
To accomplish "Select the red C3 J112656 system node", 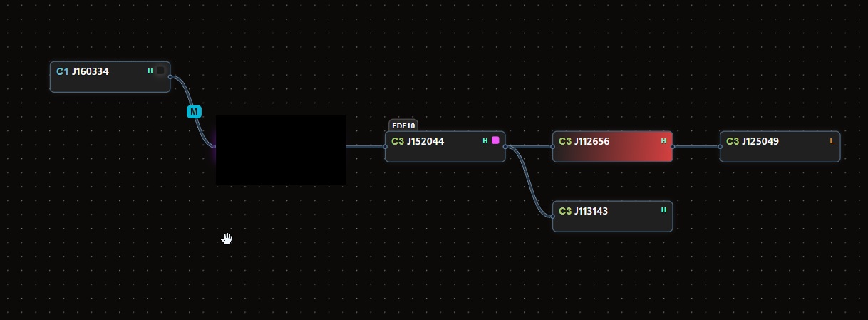I will click(613, 146).
